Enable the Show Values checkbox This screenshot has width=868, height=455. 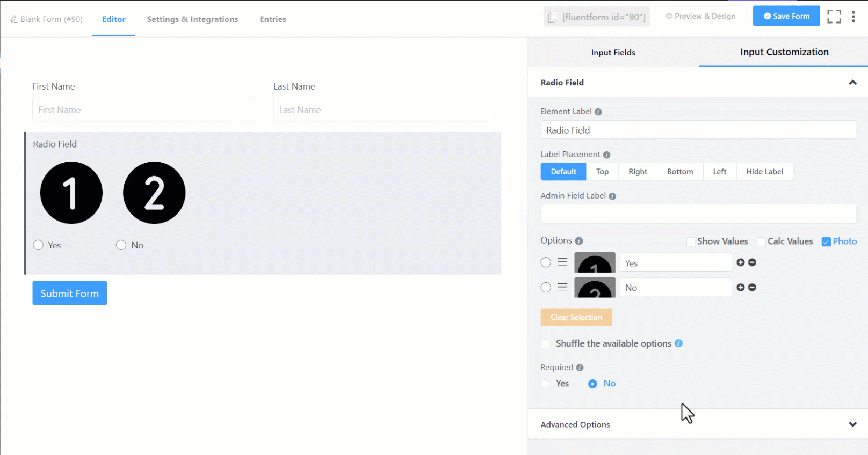pos(691,241)
